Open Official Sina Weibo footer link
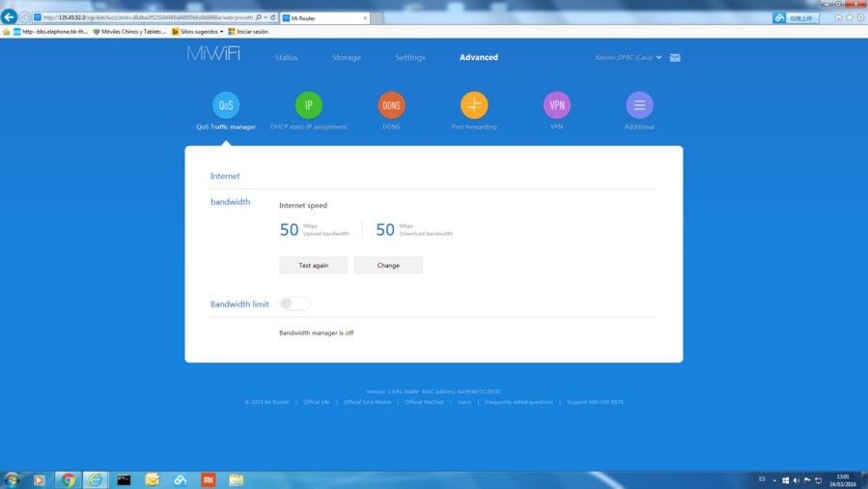The height and width of the screenshot is (489, 868). 367,402
